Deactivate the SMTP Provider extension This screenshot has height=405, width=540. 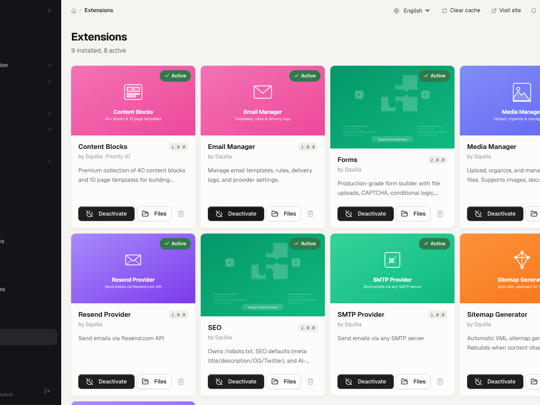(365, 382)
